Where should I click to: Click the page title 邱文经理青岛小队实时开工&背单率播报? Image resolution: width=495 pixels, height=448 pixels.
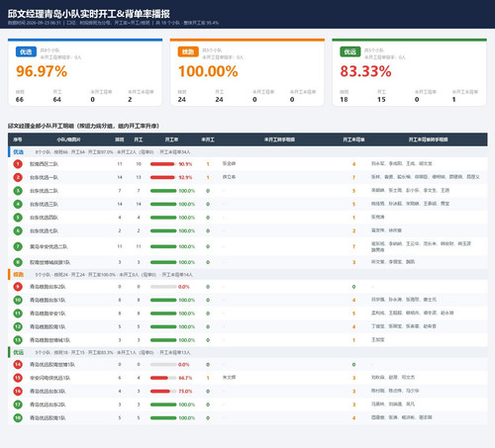tap(89, 14)
